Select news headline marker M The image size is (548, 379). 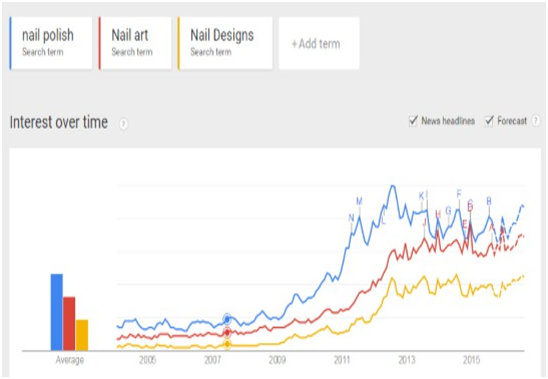(x=359, y=201)
